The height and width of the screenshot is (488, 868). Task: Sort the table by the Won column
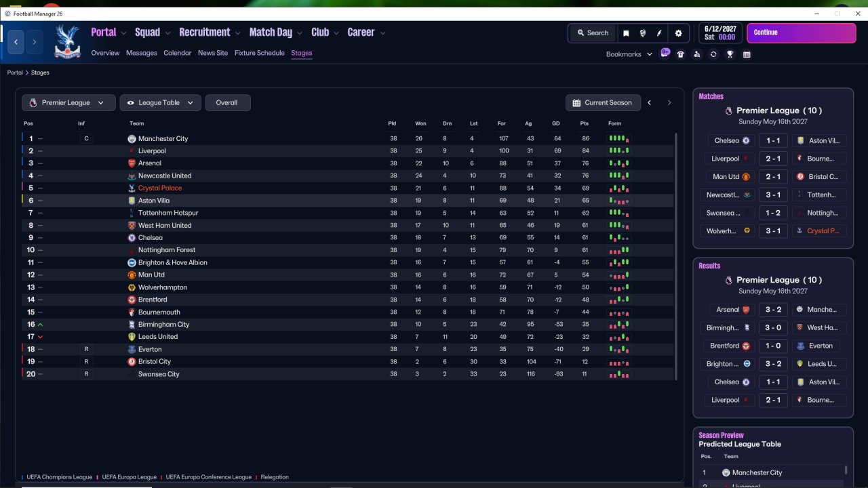tap(420, 123)
